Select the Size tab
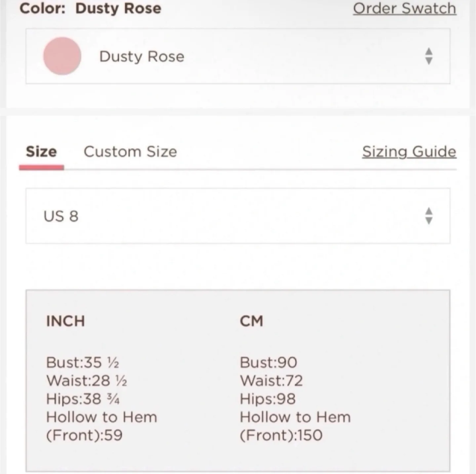This screenshot has height=474, width=476. click(42, 152)
